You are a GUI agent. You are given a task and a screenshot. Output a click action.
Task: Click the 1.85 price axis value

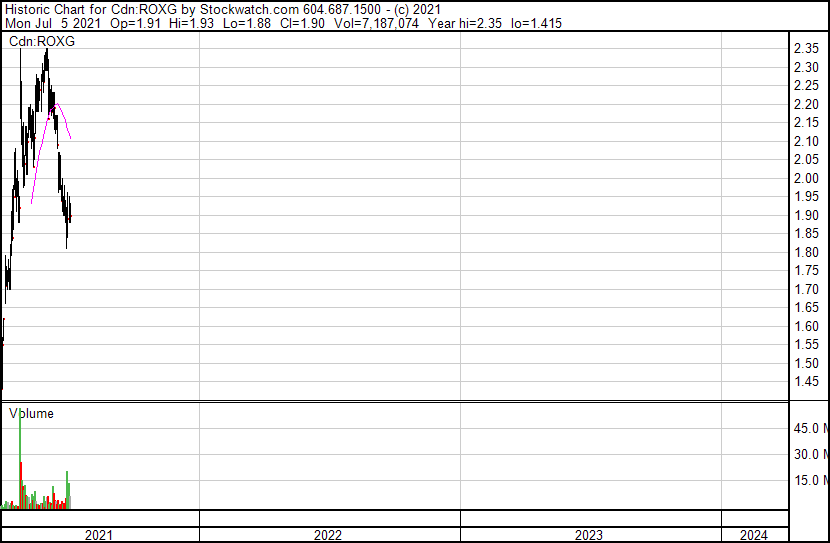(806, 233)
